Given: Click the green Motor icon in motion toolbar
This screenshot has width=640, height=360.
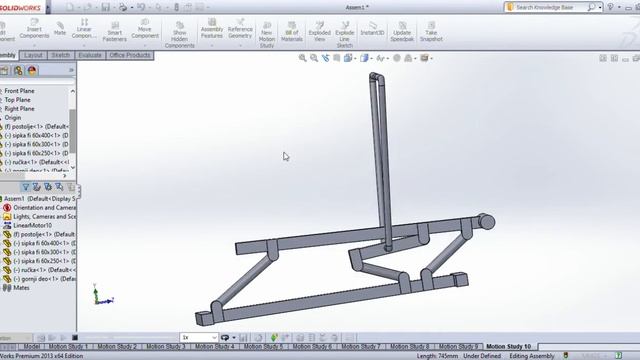Looking at the screenshot, I should click(x=274, y=338).
